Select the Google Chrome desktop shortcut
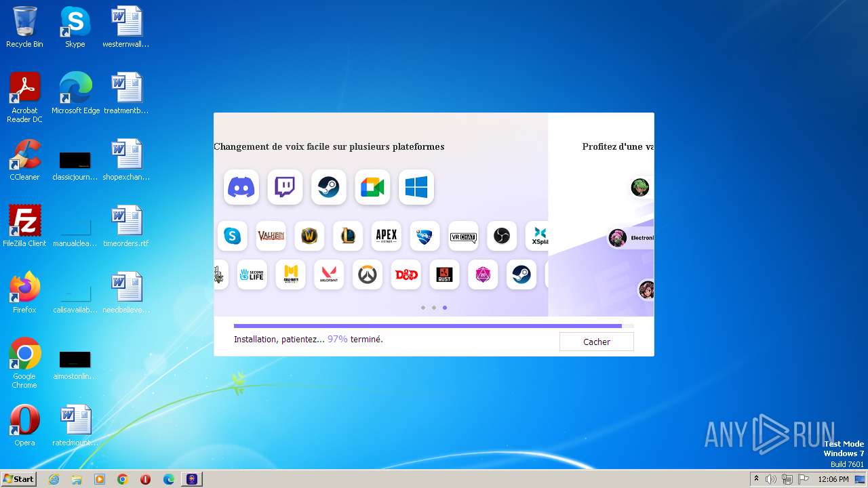The width and height of the screenshot is (868, 488). 24,364
